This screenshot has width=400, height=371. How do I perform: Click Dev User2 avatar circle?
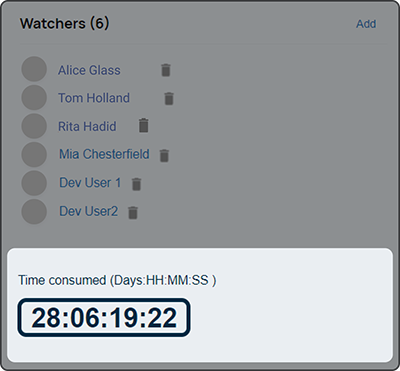[34, 212]
